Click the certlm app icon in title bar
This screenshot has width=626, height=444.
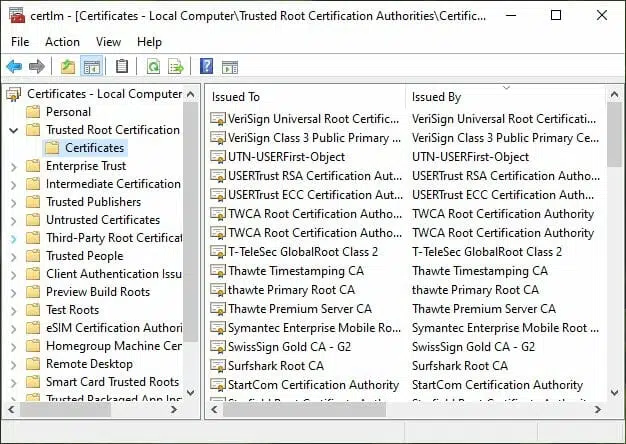pyautogui.click(x=16, y=16)
